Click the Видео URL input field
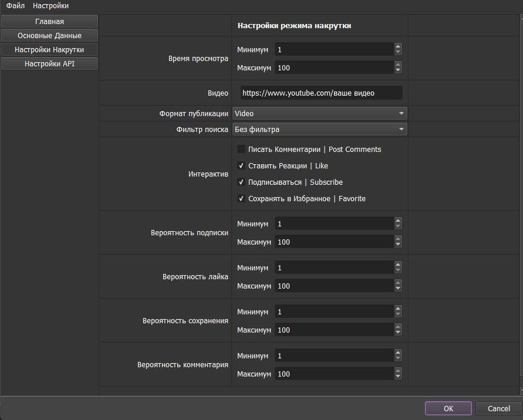Screen dimensions: 523x420 321,93
